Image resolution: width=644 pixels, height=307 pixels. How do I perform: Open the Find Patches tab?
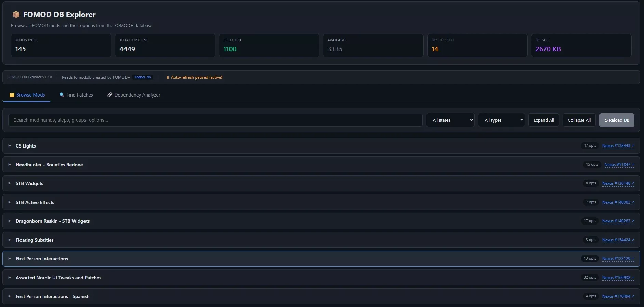pyautogui.click(x=76, y=95)
